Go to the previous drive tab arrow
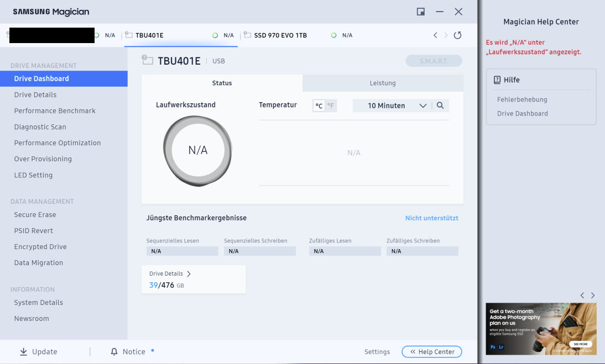 pos(435,35)
